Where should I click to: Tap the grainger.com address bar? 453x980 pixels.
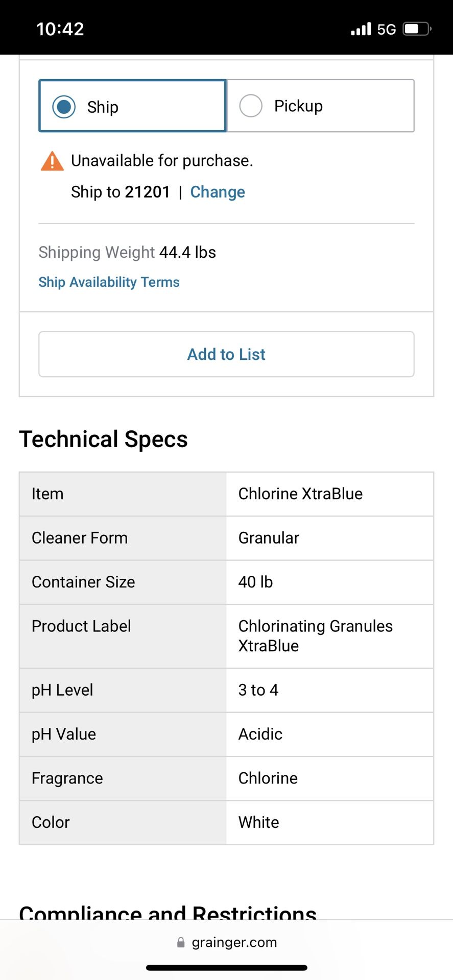(226, 942)
